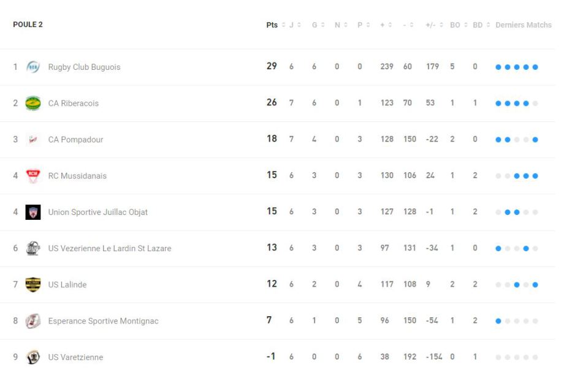564x392 pixels.
Task: Click the RC Mussidanais red crest
Action: [33, 176]
